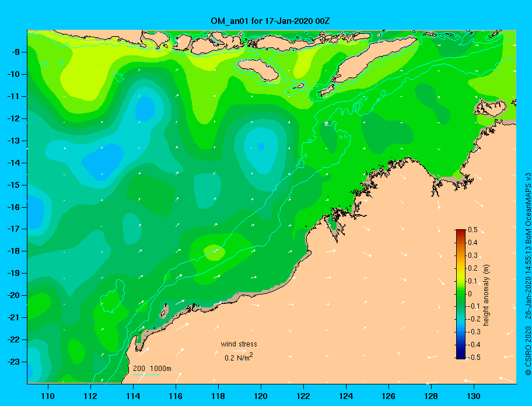Click the height anomaly color scale bar
The height and width of the screenshot is (406, 532).
coord(461,294)
